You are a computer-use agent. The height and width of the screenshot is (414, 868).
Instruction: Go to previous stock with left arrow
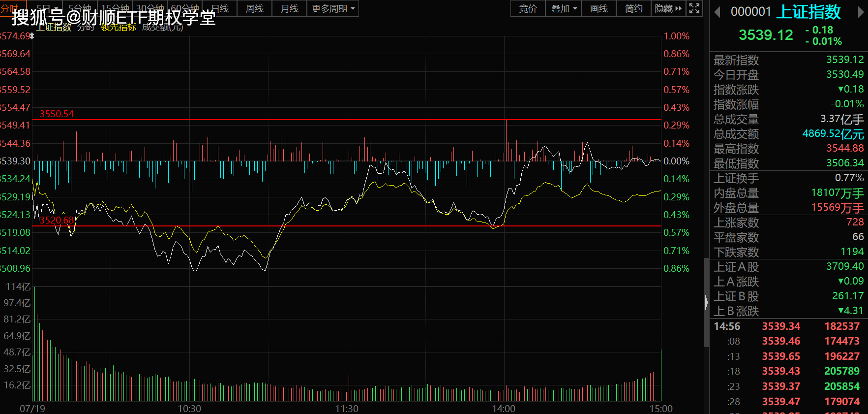(x=718, y=12)
